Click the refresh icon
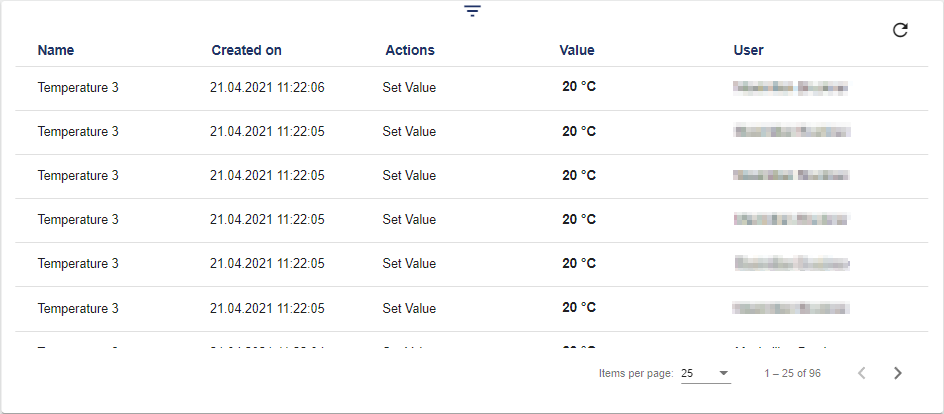Viewport: 944px width, 414px height. (900, 30)
